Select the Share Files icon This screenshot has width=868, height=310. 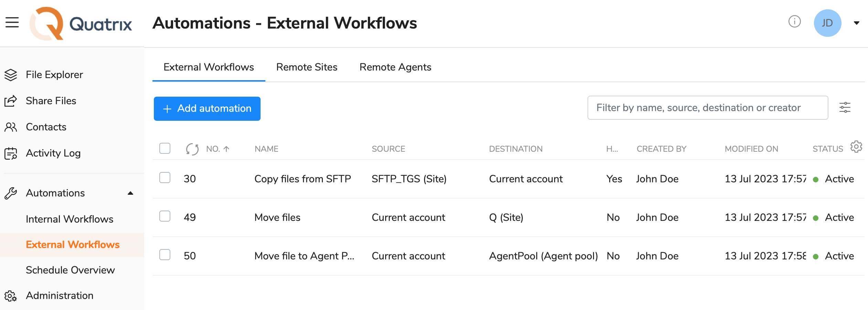coord(11,100)
